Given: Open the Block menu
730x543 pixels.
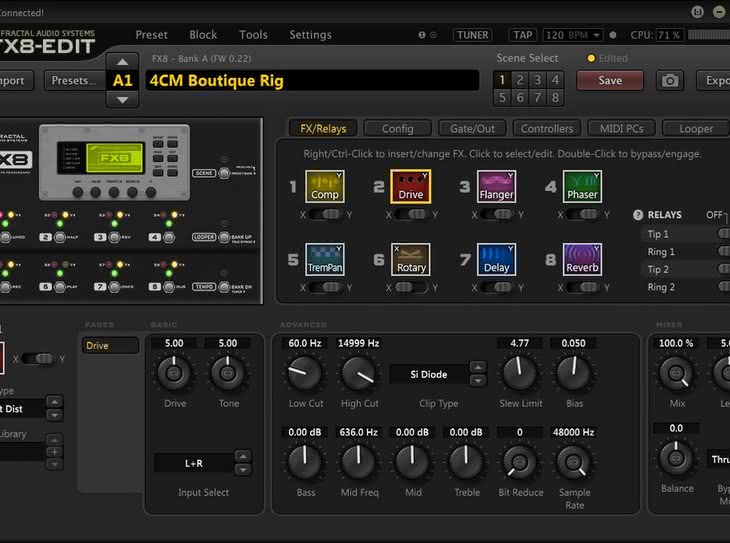Looking at the screenshot, I should click(203, 35).
